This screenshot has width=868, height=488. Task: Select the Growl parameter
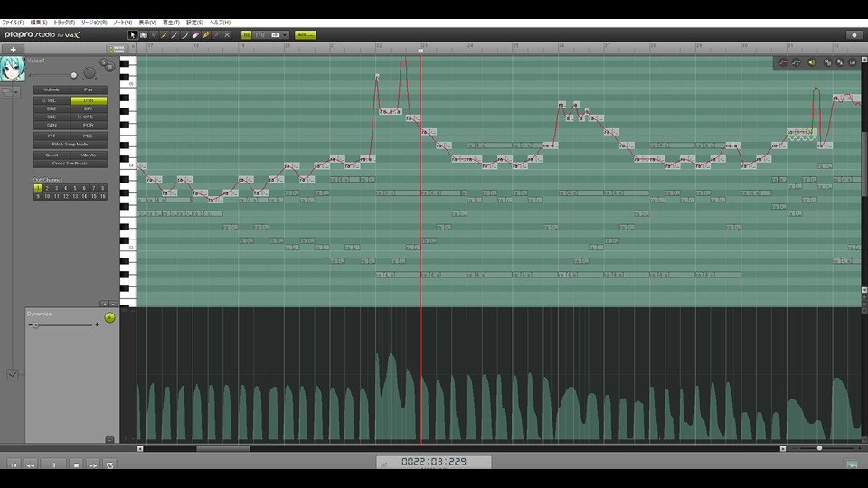coord(52,155)
